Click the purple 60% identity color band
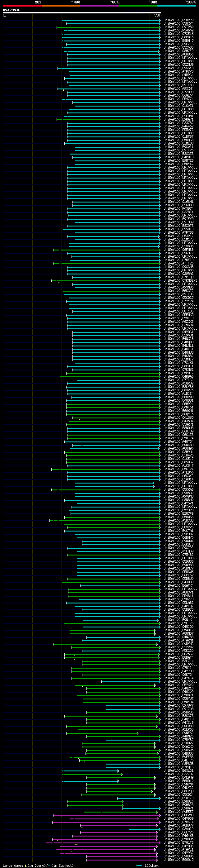This screenshot has height=868, width=199. pos(99,5)
